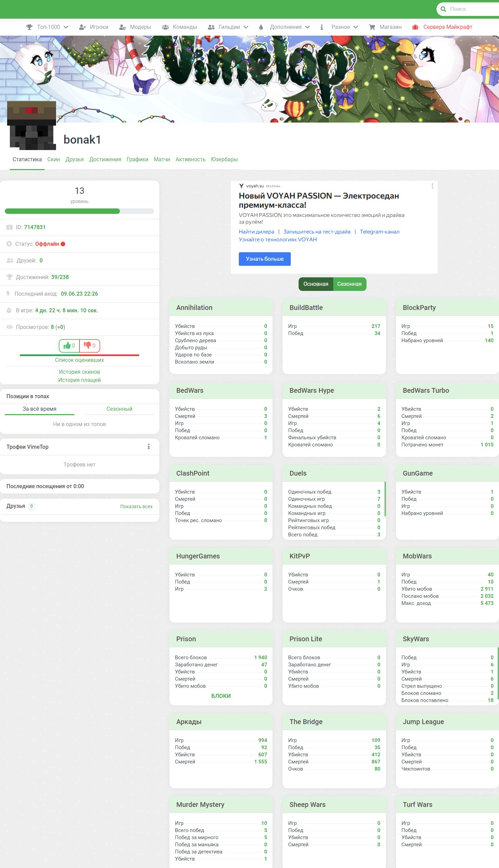Click the trophy icon beside Топ-1000
This screenshot has width=499, height=868.
click(x=30, y=27)
